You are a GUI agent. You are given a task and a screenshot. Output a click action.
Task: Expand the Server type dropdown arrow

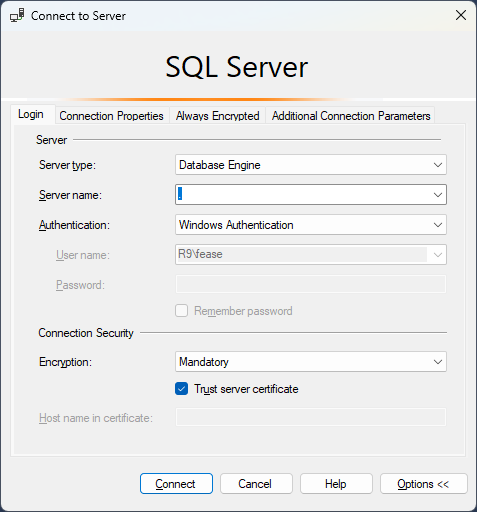tap(438, 165)
